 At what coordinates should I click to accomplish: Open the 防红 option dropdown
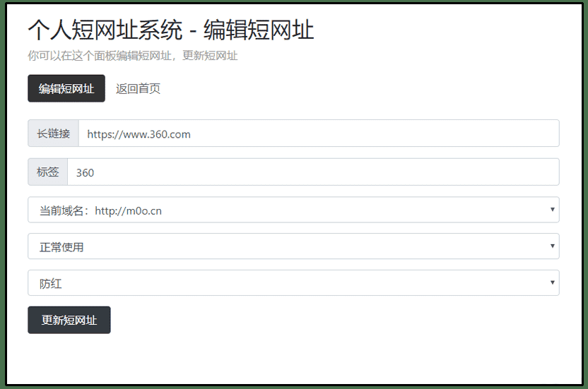[x=293, y=283]
